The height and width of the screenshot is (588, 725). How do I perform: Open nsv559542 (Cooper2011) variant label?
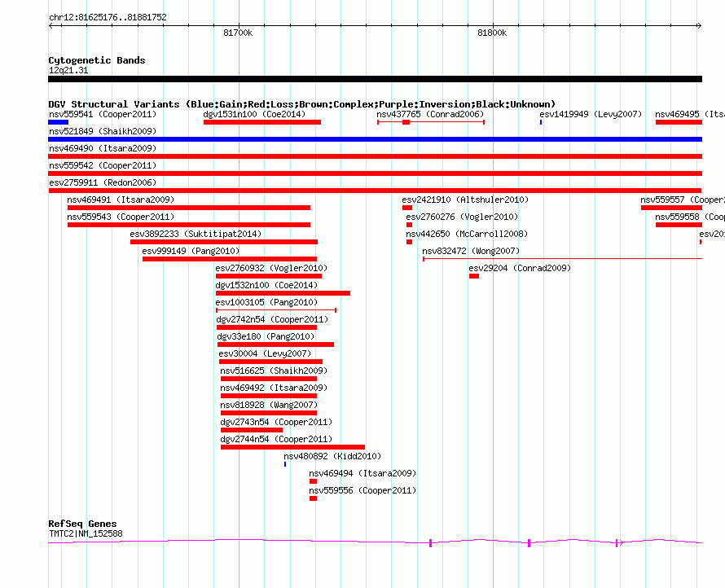(x=103, y=165)
